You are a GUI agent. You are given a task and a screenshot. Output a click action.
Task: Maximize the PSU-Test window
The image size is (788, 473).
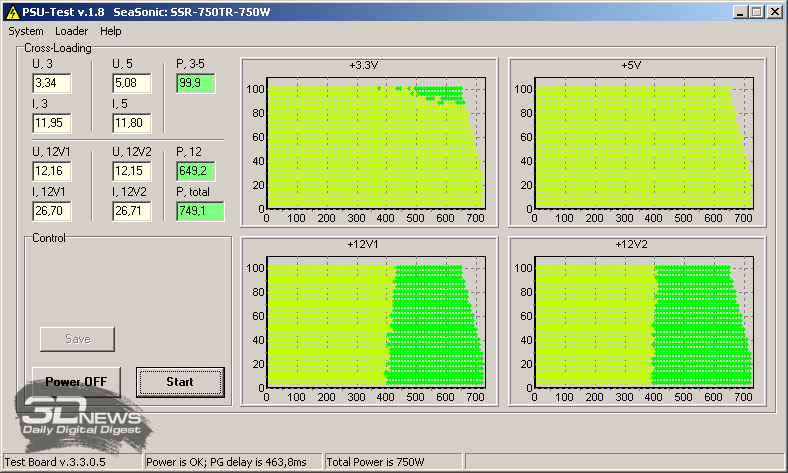coord(756,11)
